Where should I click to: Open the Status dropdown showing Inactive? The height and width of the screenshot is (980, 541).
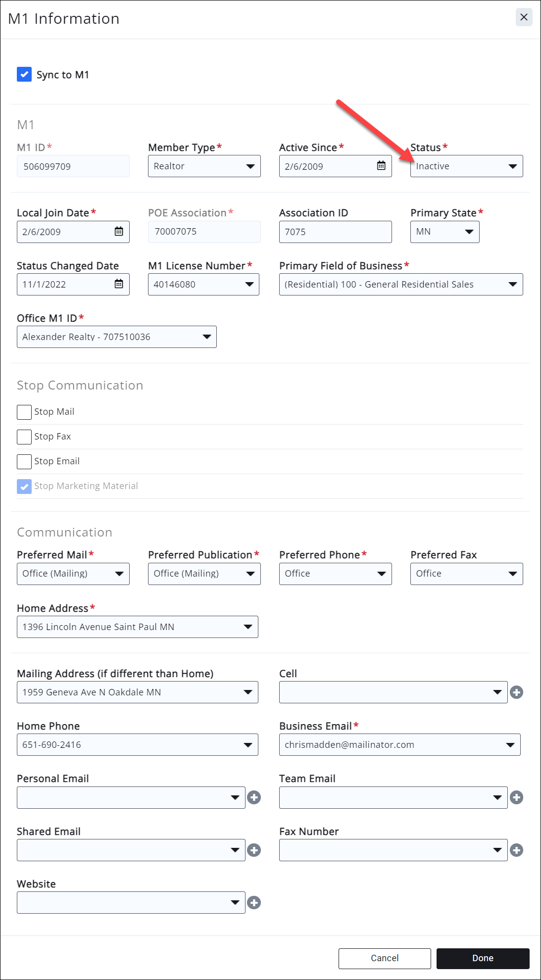click(466, 166)
